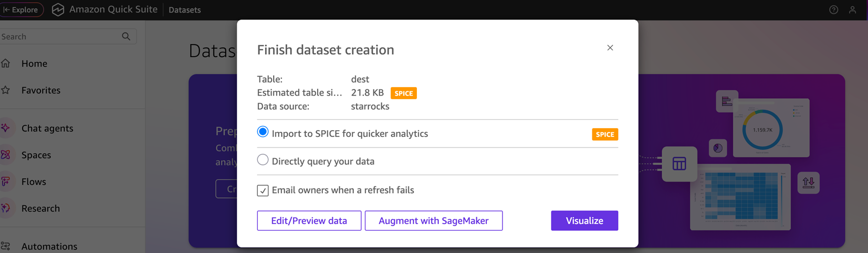Open the user account profile icon
Viewport: 868px width, 253px height.
point(852,10)
